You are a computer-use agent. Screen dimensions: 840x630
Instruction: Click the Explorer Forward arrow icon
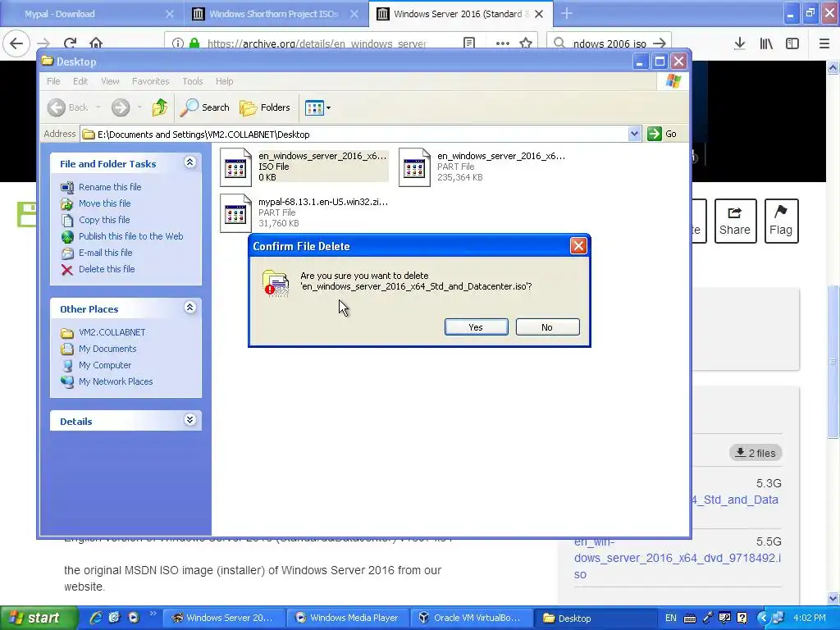[121, 107]
